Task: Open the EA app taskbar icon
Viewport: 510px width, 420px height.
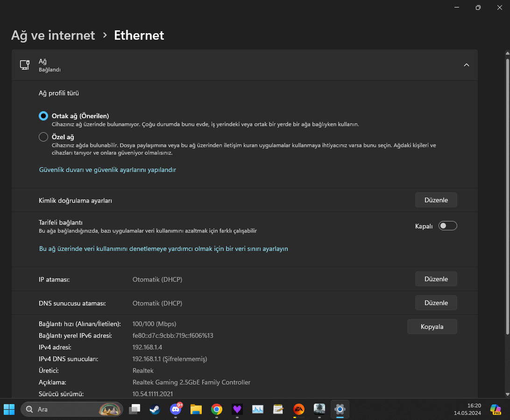Action: pyautogui.click(x=298, y=409)
